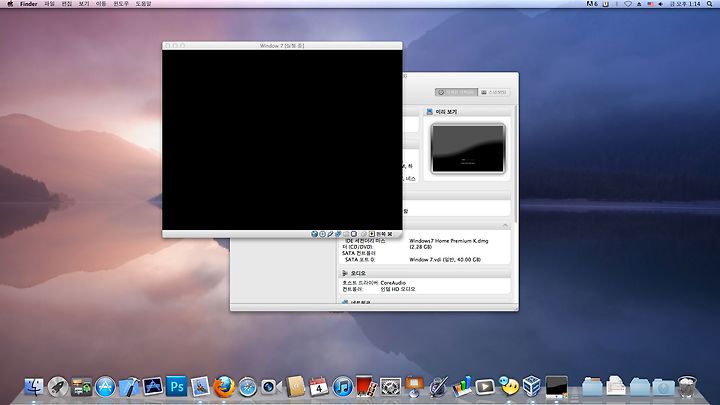The width and height of the screenshot is (720, 405).
Task: Click the VirtualBox Manager details scrollbar
Action: [515, 164]
